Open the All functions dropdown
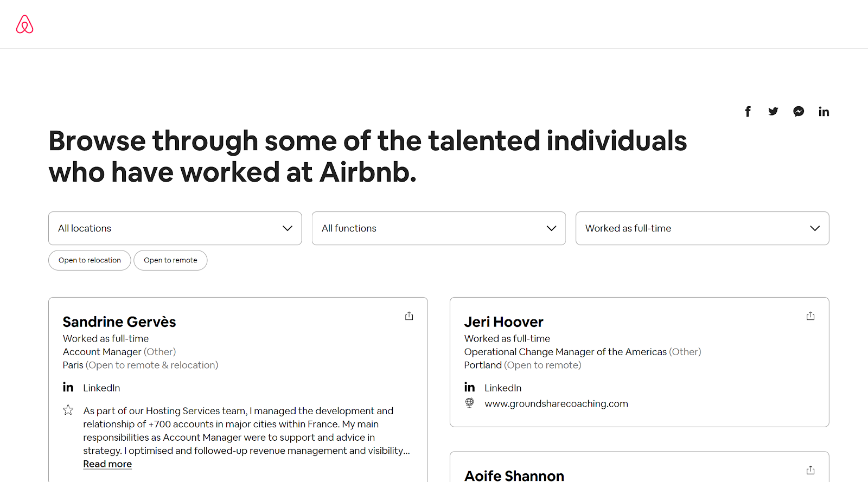This screenshot has width=868, height=482. [x=439, y=228]
